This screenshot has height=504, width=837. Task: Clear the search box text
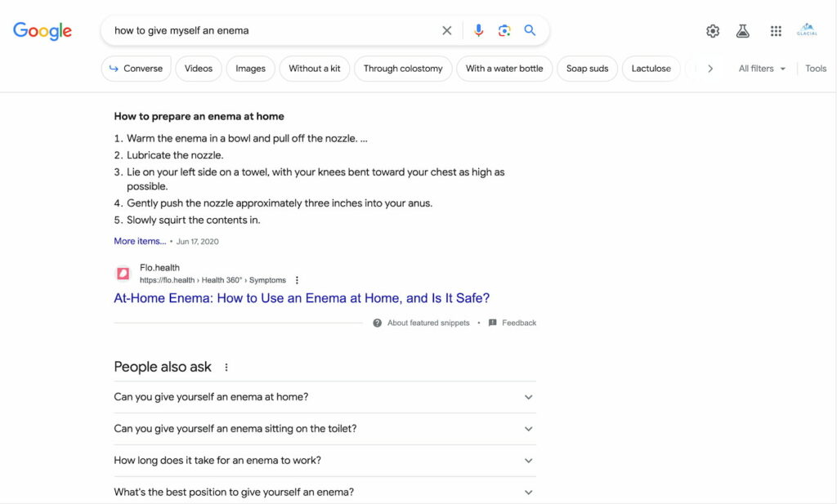[447, 30]
